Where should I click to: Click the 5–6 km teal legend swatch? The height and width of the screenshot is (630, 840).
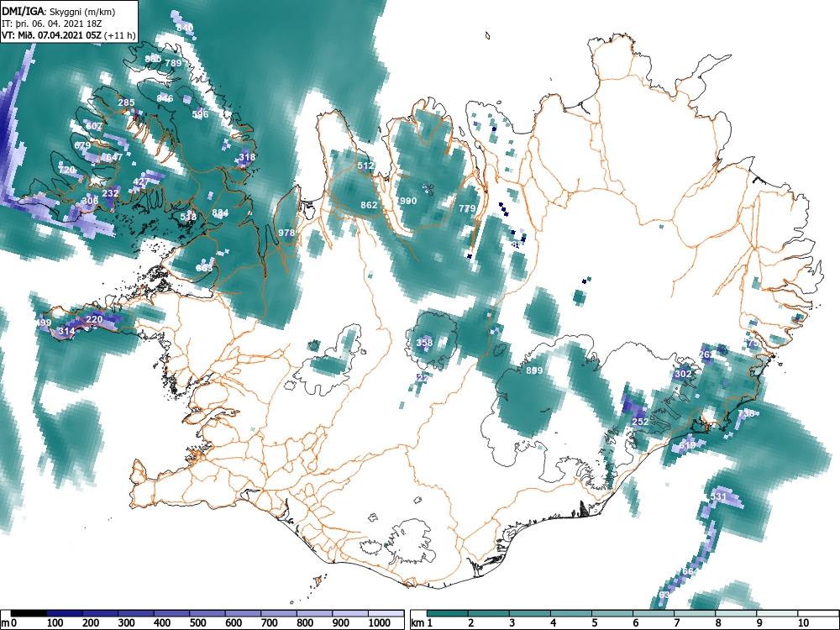612,613
